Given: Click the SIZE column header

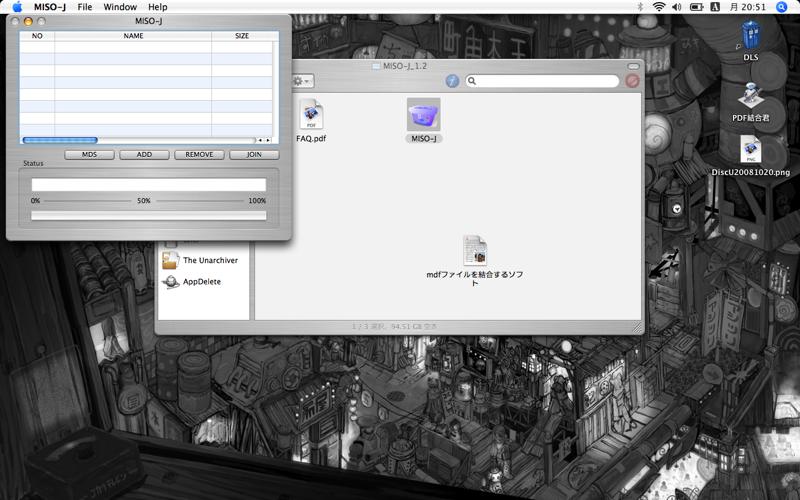Looking at the screenshot, I should point(242,36).
